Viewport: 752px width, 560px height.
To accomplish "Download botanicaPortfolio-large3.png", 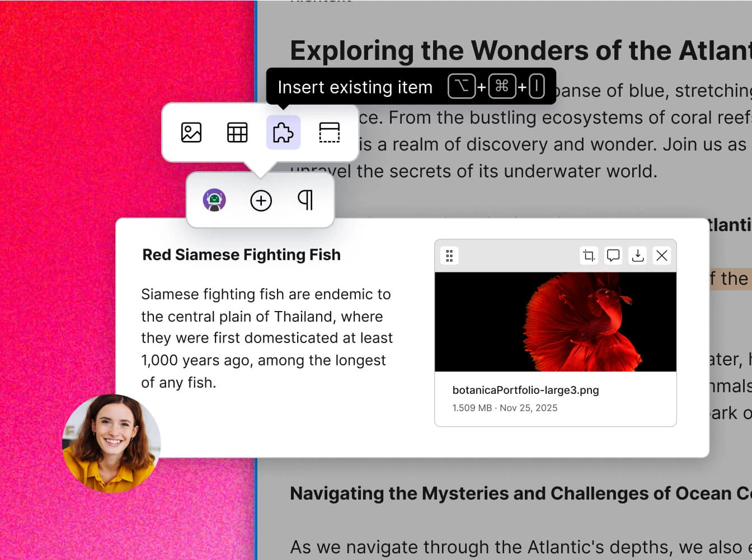I will click(638, 256).
